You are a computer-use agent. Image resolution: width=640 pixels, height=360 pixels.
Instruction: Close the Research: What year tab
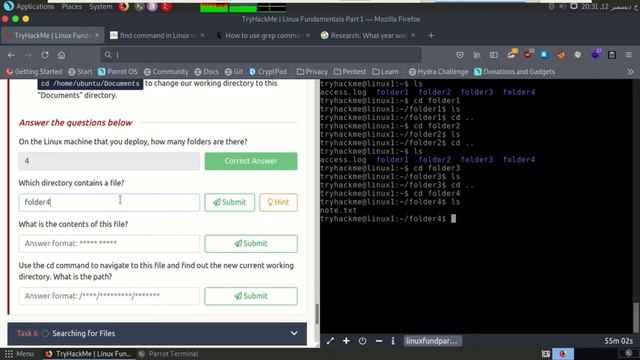pos(413,36)
